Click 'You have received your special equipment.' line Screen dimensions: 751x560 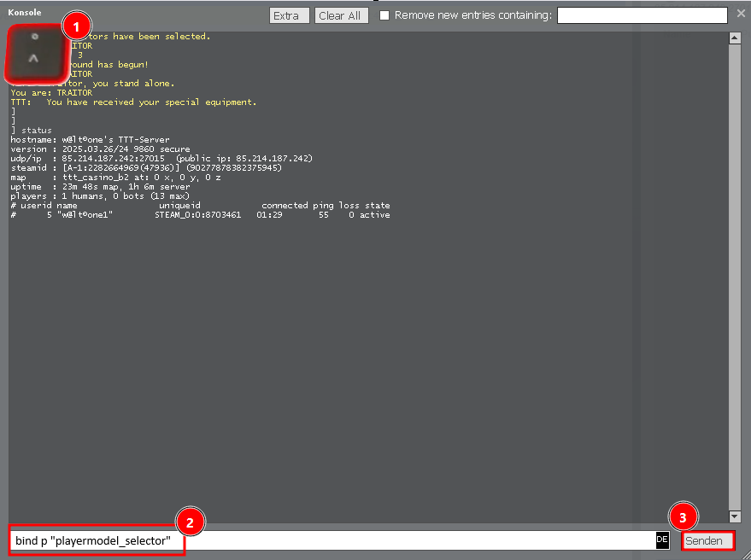[x=133, y=102]
